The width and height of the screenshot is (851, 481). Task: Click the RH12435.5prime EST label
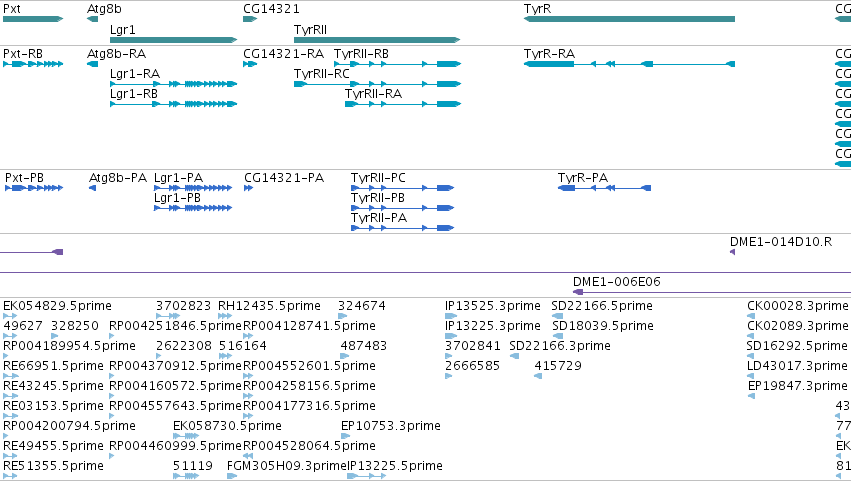point(269,306)
